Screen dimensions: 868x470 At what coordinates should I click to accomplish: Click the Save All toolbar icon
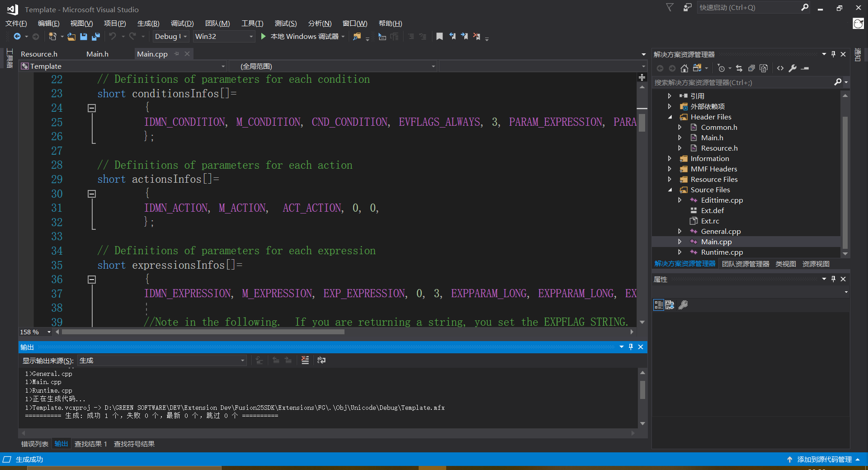pos(96,37)
